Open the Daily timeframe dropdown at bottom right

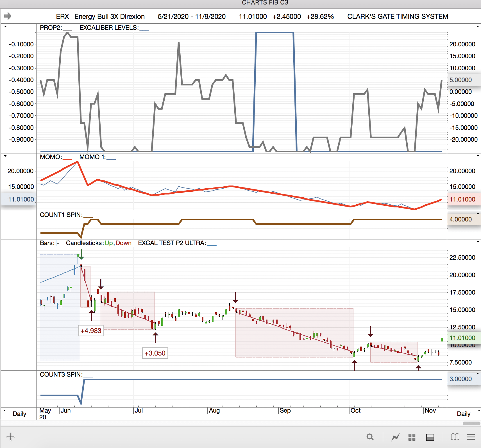[478, 411]
